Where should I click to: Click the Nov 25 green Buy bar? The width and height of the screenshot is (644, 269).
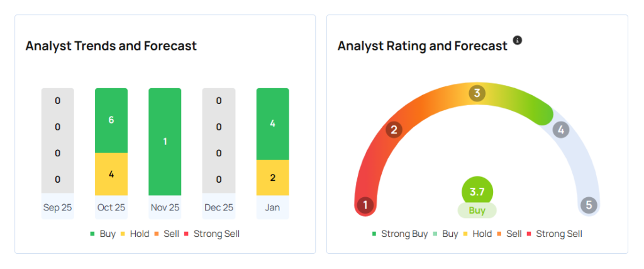(x=165, y=142)
